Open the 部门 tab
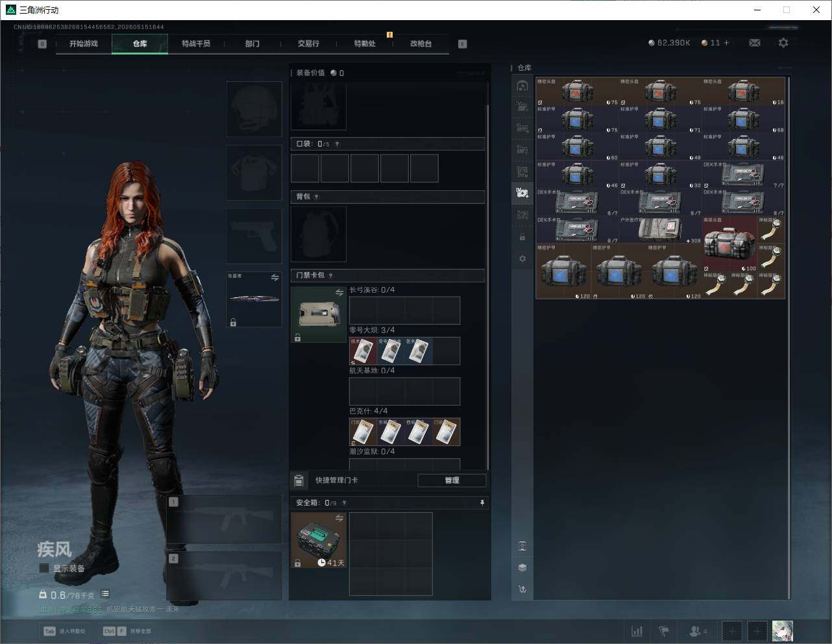The height and width of the screenshot is (644, 832). click(252, 43)
